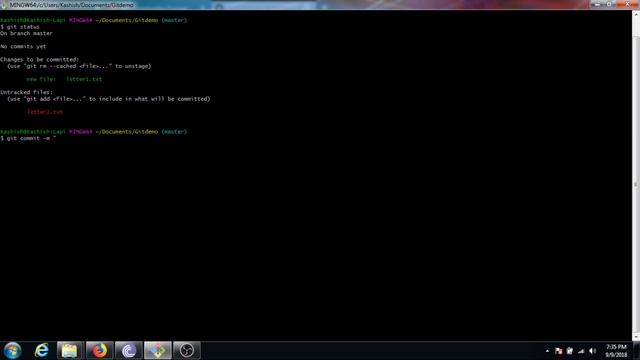Click the second prompt's "(master)" branch label

174,132
